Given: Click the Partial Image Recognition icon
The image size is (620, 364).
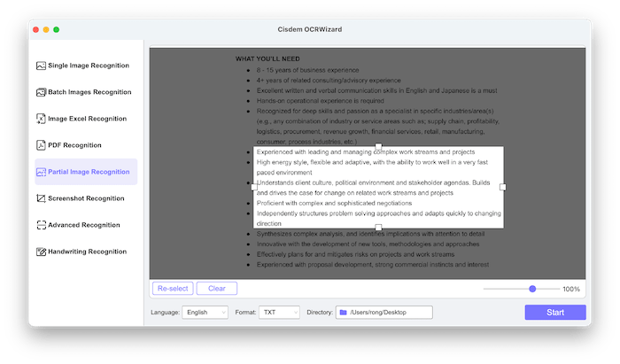Looking at the screenshot, I should 41,172.
